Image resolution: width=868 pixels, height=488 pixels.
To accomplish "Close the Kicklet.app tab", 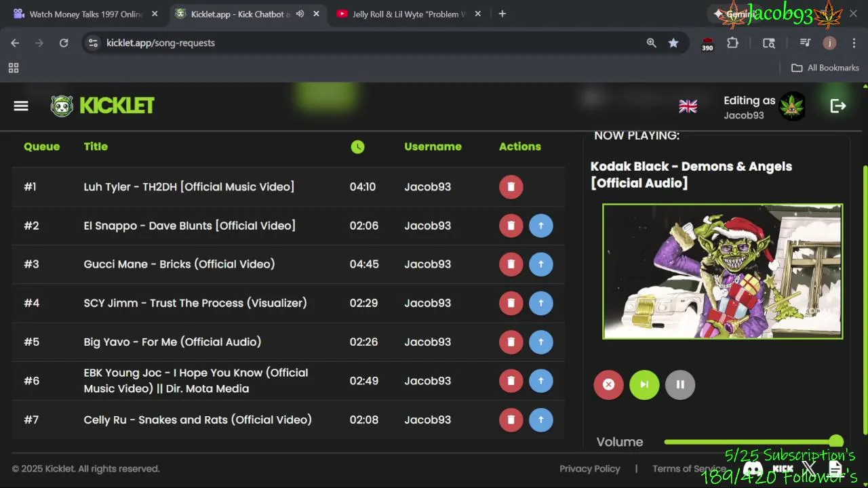I will click(x=316, y=14).
